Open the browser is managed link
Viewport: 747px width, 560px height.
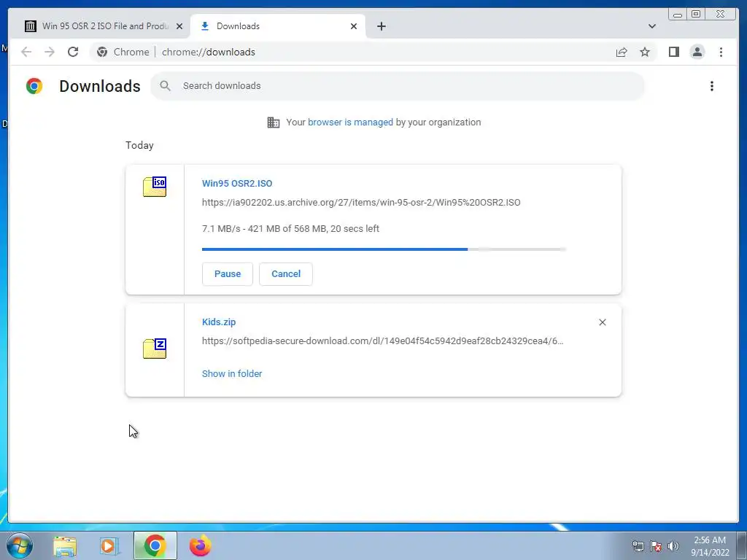point(350,122)
